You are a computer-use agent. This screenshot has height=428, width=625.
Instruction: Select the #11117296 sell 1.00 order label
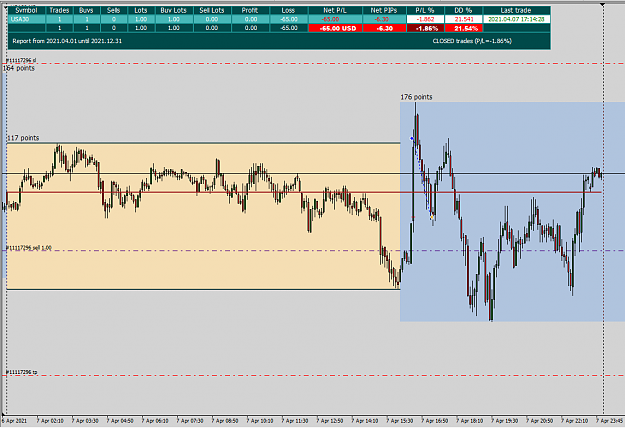tap(29, 248)
